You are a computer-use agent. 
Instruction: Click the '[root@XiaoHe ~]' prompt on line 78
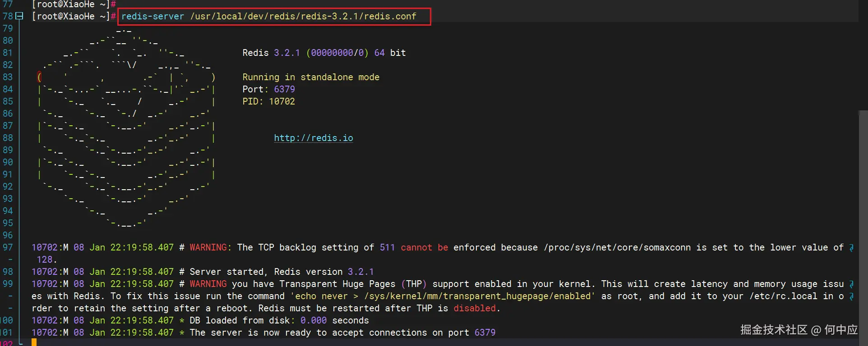[x=70, y=17]
